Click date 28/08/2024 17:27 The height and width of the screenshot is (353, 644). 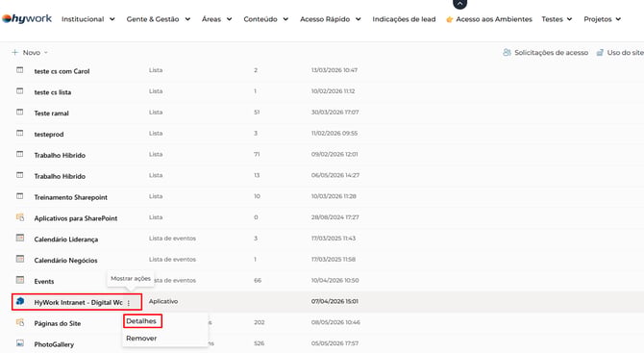(x=334, y=217)
